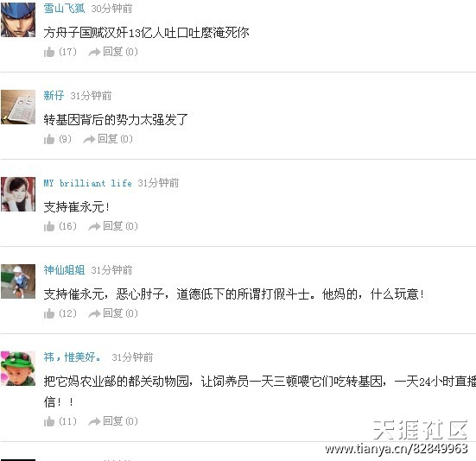This screenshot has height=461, width=476.
Task: Click 新仔's newspaper avatar
Action: (x=18, y=107)
